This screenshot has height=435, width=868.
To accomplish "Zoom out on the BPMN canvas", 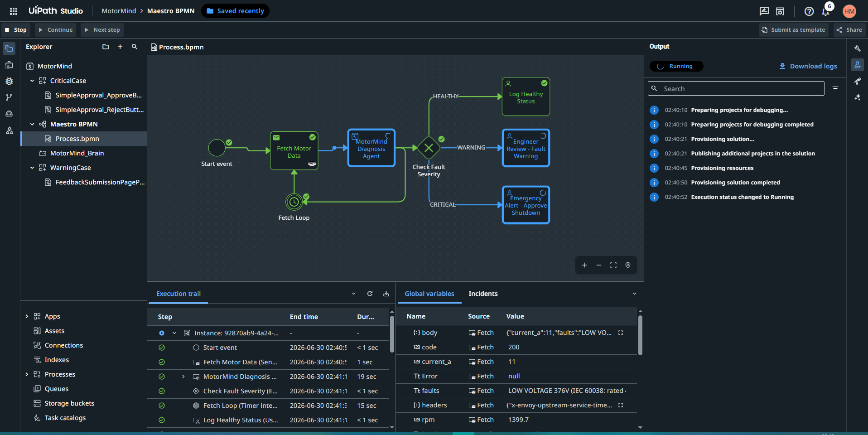I will (599, 265).
